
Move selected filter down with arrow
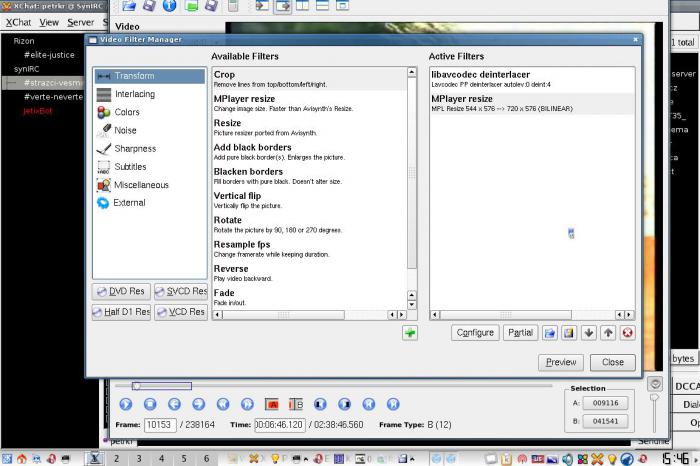click(x=588, y=333)
